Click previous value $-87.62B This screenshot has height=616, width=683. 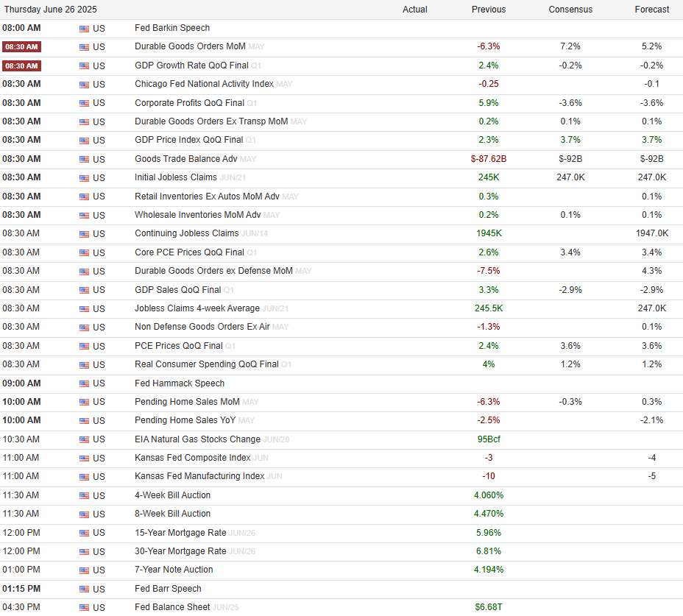pos(489,158)
